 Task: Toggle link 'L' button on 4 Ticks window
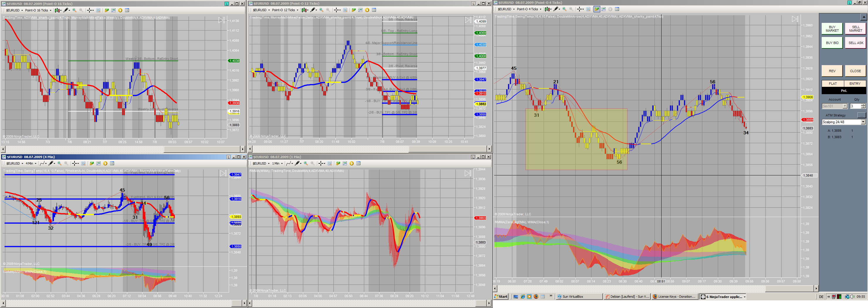(850, 3)
